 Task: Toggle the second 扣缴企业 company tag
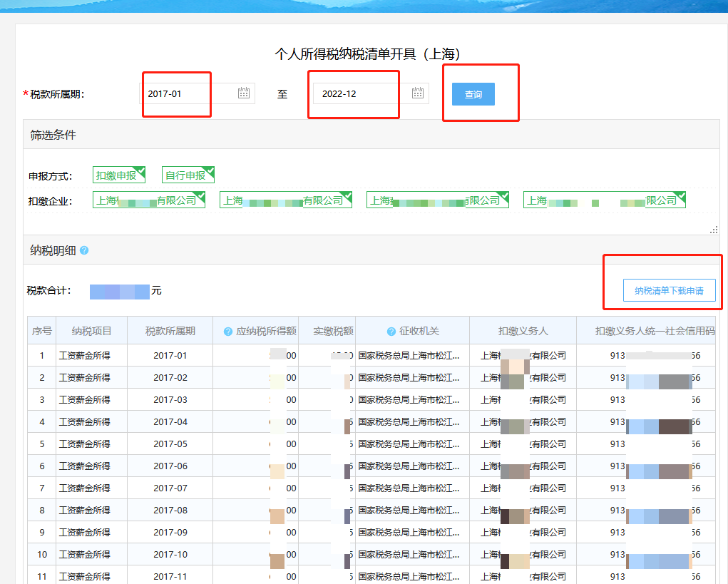(x=286, y=200)
